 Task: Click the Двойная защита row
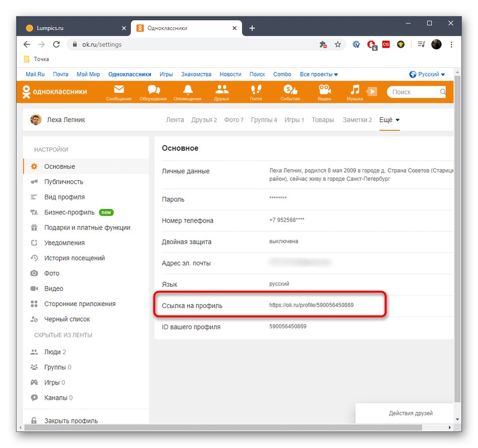click(307, 242)
